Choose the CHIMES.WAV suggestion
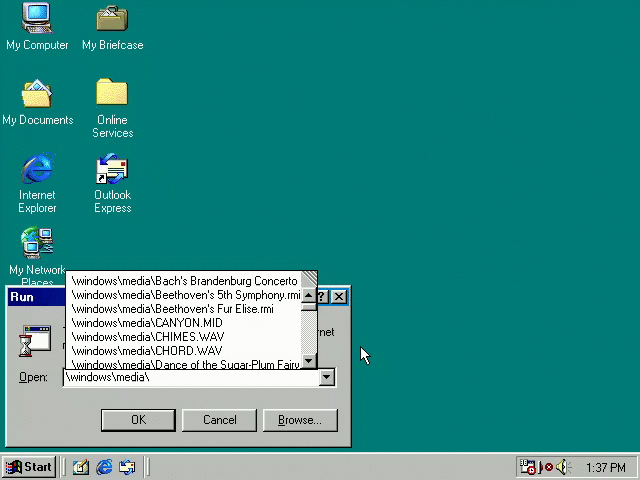Viewport: 640px width, 480px height. click(x=184, y=337)
